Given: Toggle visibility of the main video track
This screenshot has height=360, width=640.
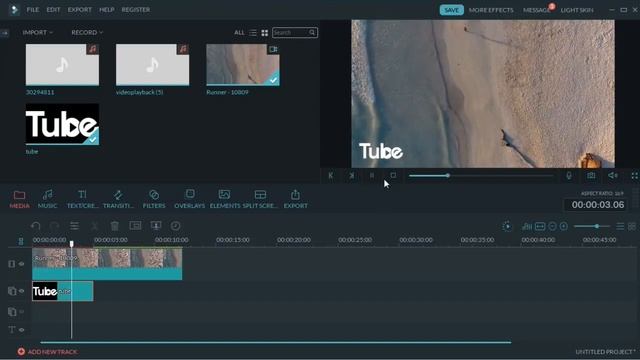Looking at the screenshot, I should point(22,264).
